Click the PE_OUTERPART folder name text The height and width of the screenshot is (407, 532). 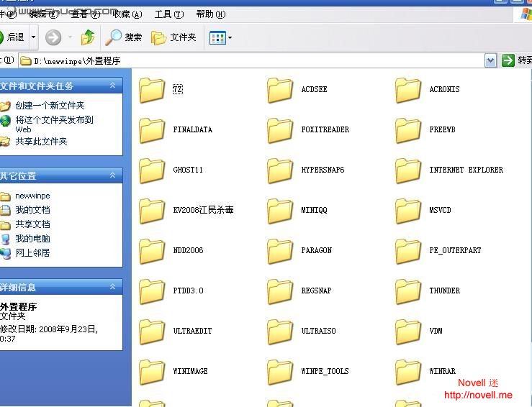(455, 250)
